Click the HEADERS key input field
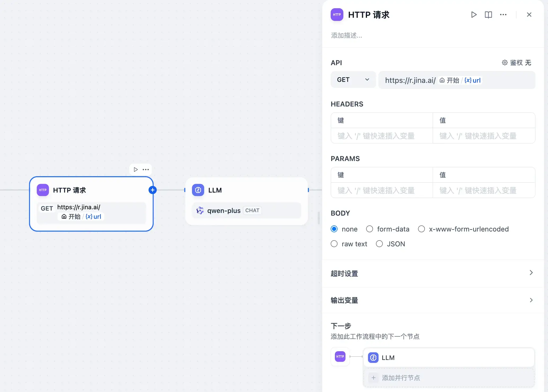548x392 pixels. [x=382, y=136]
